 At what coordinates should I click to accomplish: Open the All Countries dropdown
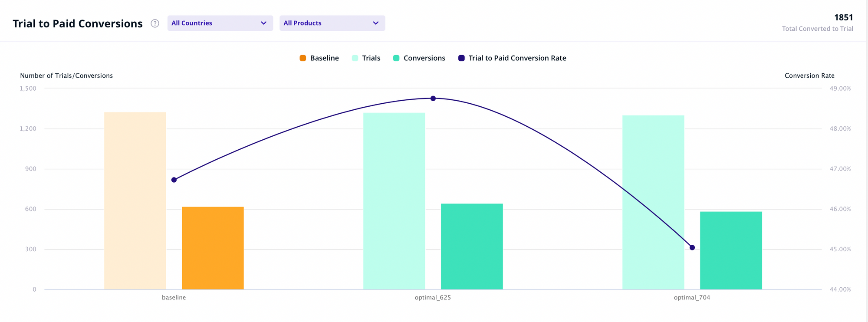pyautogui.click(x=220, y=23)
